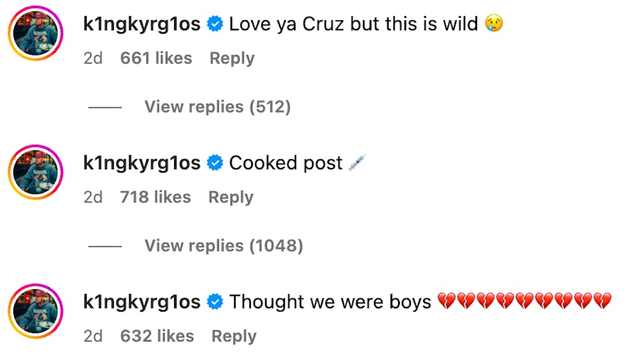Click verified badge on "Cooked post" comment
This screenshot has width=629, height=364.
click(215, 163)
